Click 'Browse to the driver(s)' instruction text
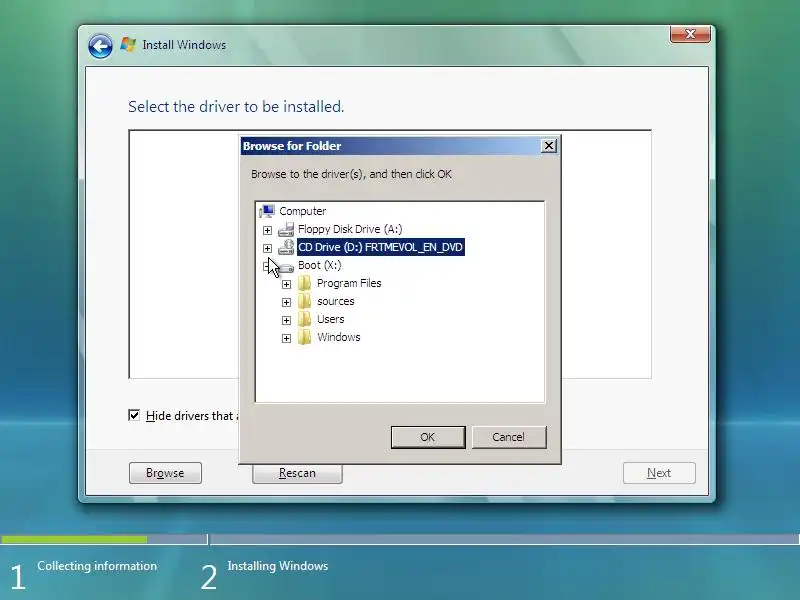The width and height of the screenshot is (800, 600). 351,174
